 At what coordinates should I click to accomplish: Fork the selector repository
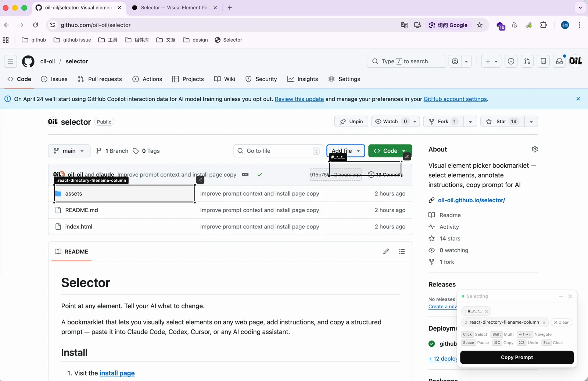point(444,122)
